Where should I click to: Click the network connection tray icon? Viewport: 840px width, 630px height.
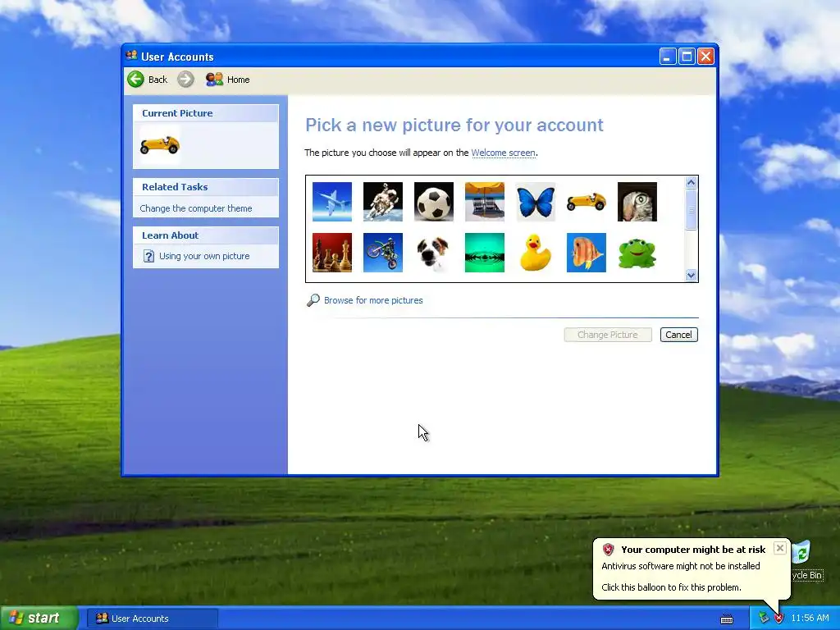764,619
